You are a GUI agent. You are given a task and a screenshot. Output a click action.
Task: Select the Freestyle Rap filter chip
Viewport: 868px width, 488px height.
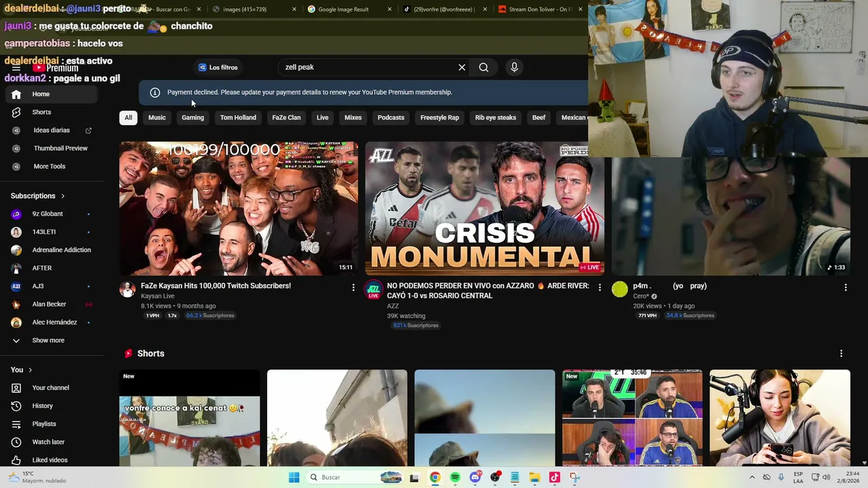pyautogui.click(x=439, y=117)
